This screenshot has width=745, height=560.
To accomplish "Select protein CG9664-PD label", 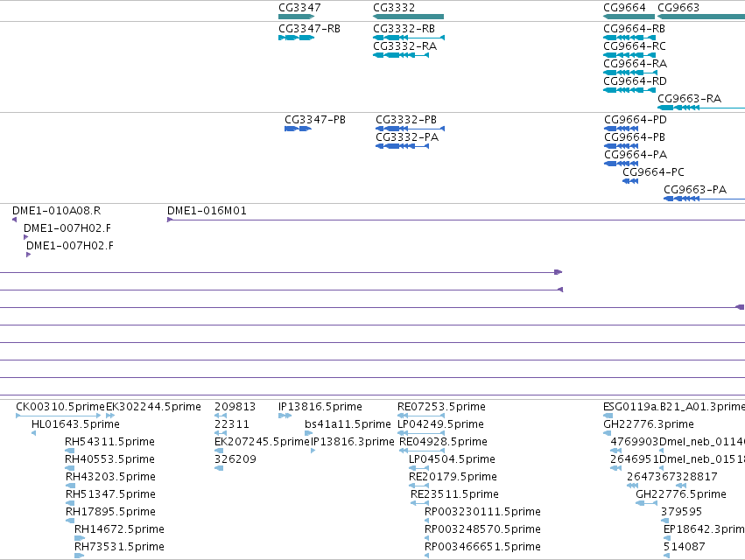I will (x=636, y=120).
